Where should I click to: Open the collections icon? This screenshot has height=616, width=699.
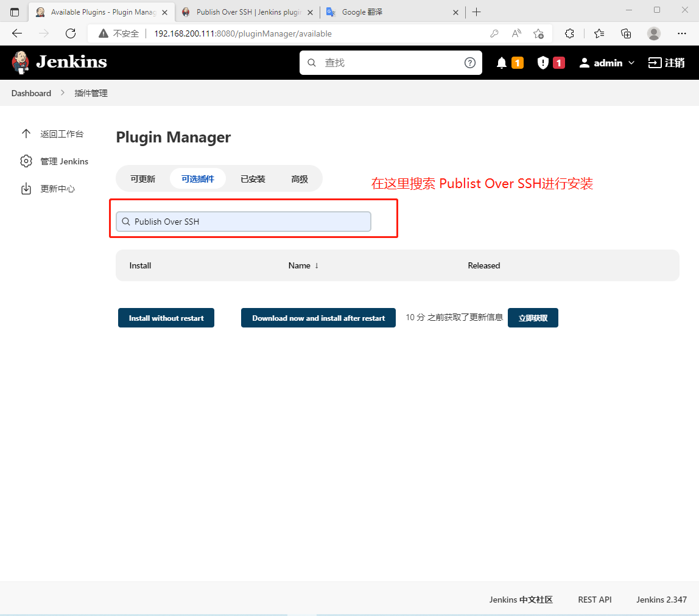click(x=626, y=33)
